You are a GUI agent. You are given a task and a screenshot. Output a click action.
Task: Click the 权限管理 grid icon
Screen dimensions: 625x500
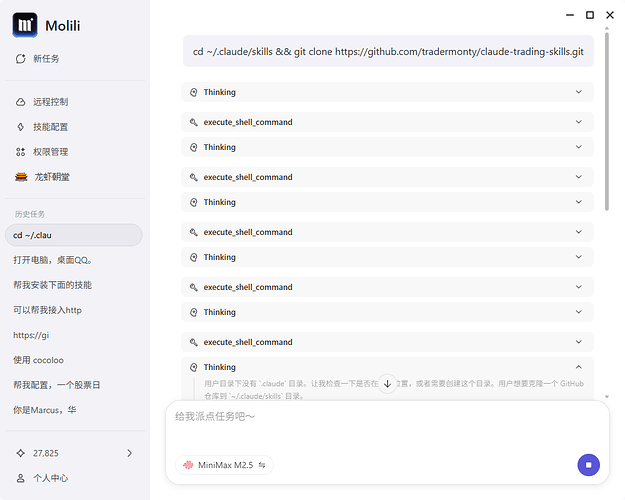[21, 152]
